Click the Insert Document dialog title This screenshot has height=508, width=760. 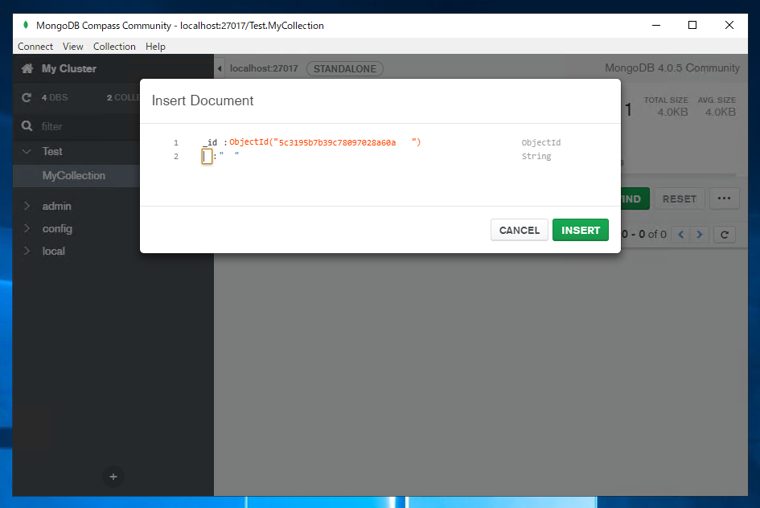click(203, 100)
